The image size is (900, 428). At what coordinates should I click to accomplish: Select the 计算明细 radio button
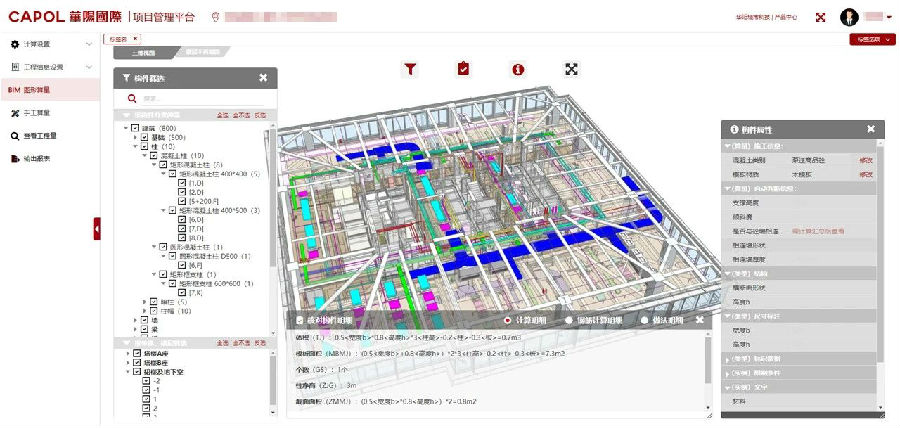(x=507, y=320)
